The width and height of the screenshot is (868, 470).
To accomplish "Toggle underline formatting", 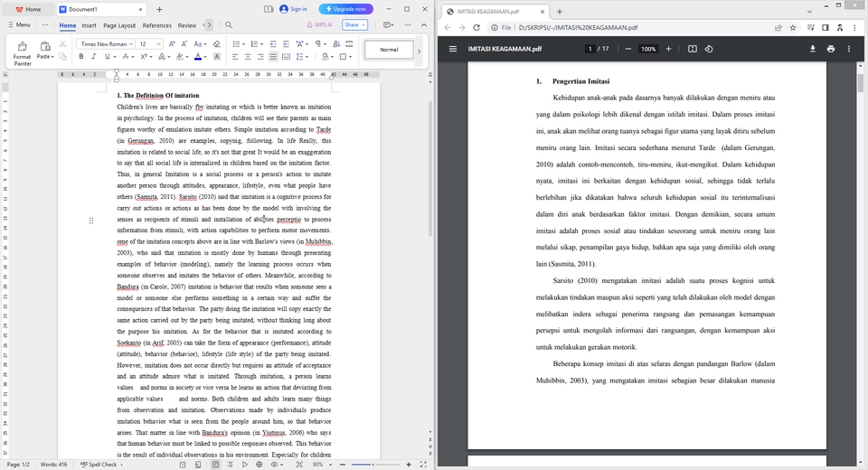I will (107, 56).
